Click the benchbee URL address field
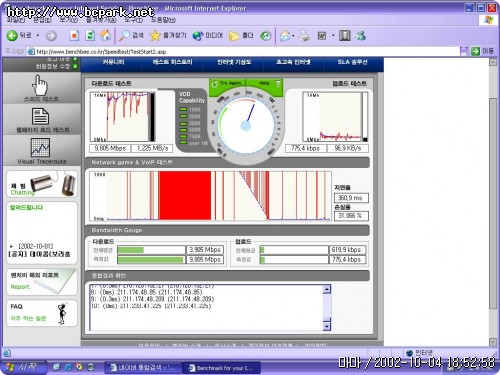 point(243,51)
